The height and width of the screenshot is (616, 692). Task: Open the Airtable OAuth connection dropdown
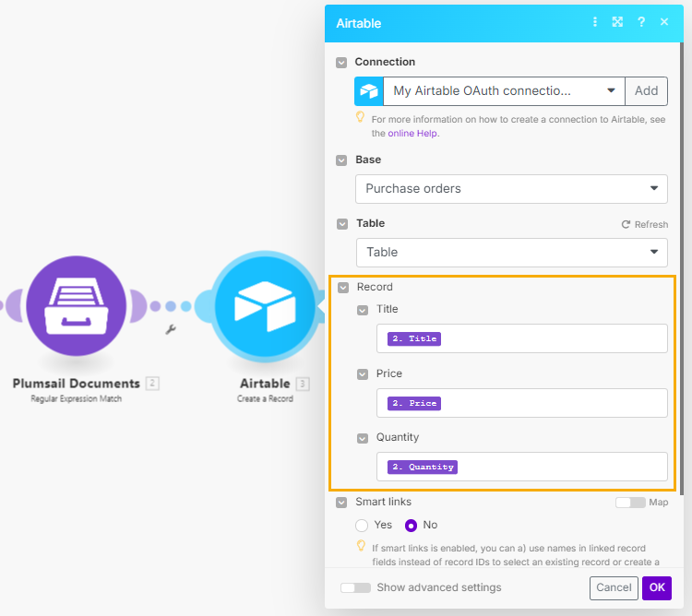[x=504, y=91]
